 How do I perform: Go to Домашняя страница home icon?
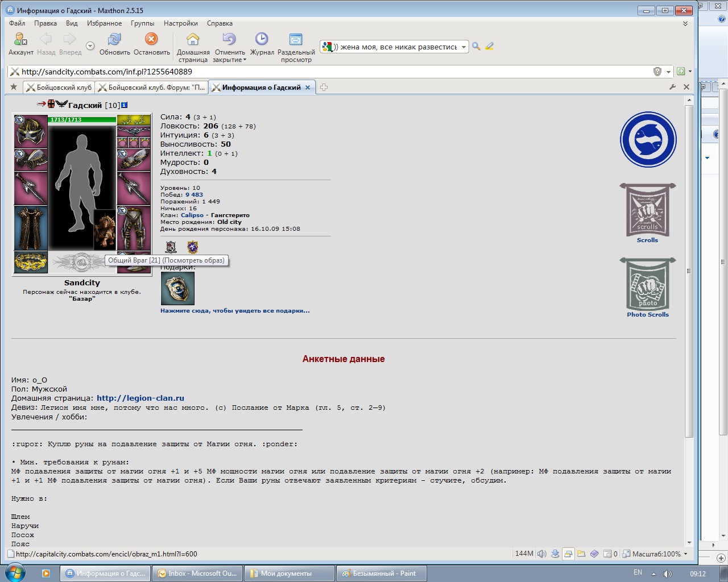193,39
